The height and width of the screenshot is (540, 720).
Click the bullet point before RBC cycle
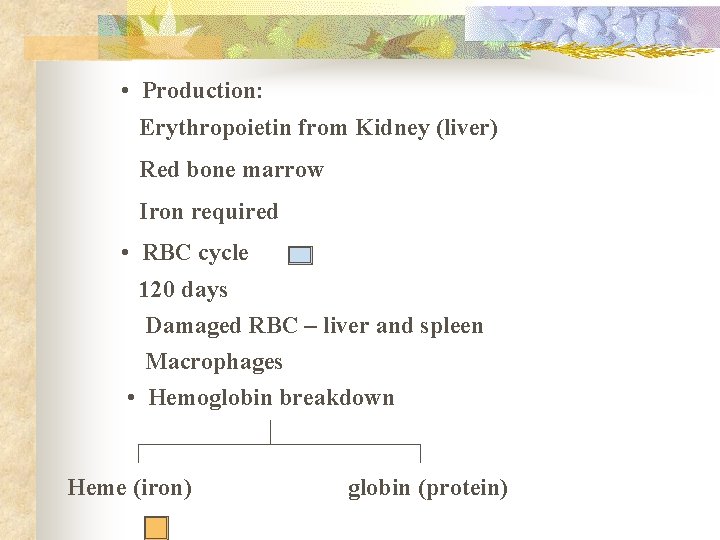124,254
